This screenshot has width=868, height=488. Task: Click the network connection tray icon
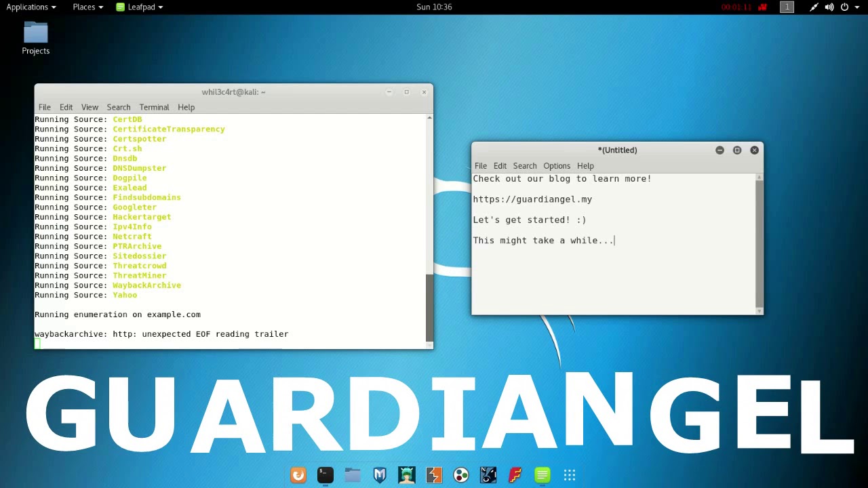(x=814, y=7)
